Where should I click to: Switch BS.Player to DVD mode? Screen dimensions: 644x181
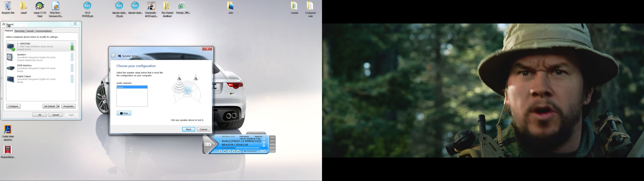[x=273, y=141]
